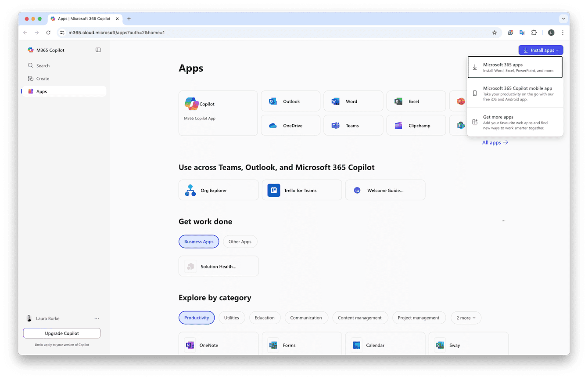Switch to Other Apps filter

point(240,241)
